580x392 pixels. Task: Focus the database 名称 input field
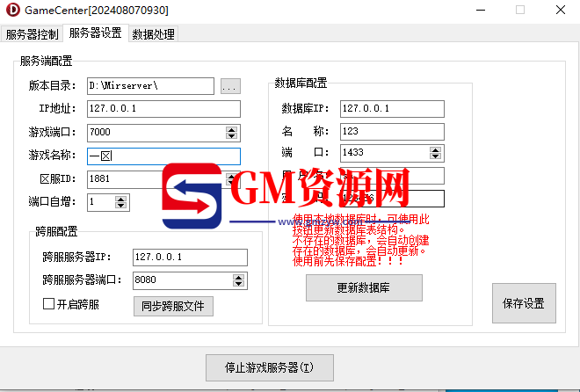392,132
